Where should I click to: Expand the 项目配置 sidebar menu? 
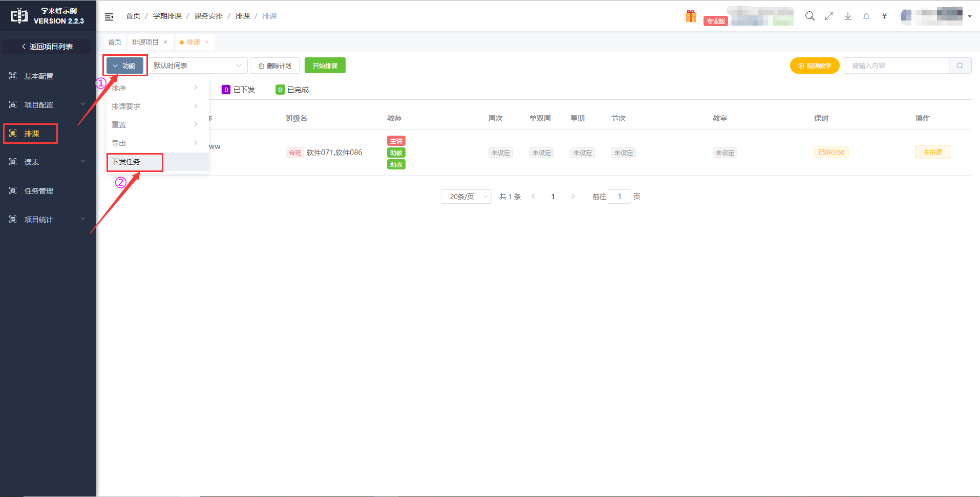tap(48, 105)
